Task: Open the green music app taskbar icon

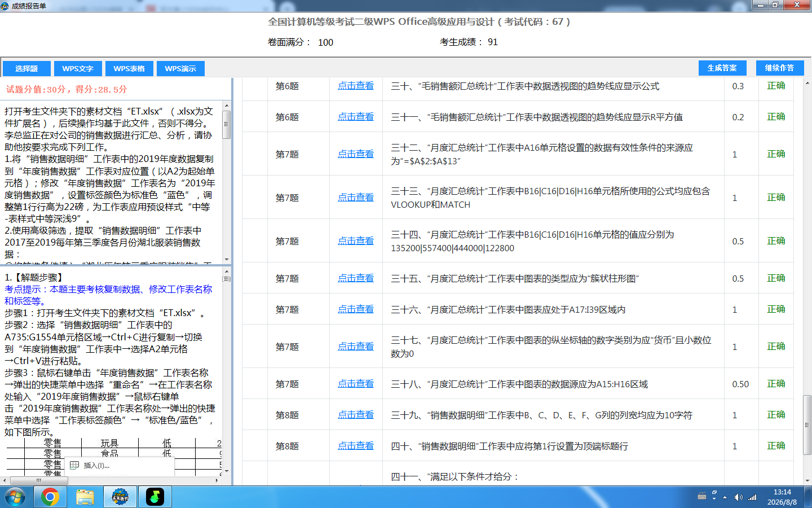Action: click(x=155, y=497)
